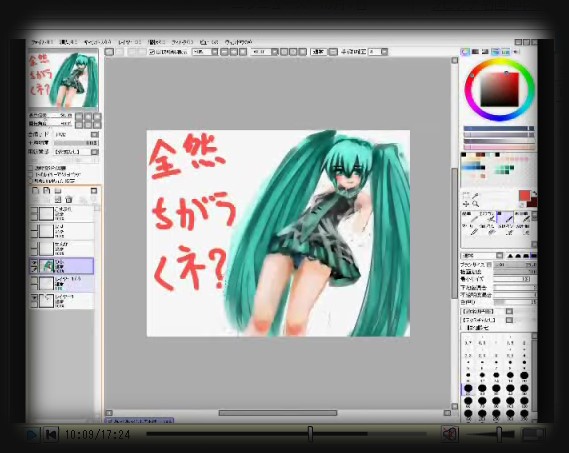Select the 水彩筆 Watercolor brush tool
569x453 pixels.
pyautogui.click(x=523, y=217)
